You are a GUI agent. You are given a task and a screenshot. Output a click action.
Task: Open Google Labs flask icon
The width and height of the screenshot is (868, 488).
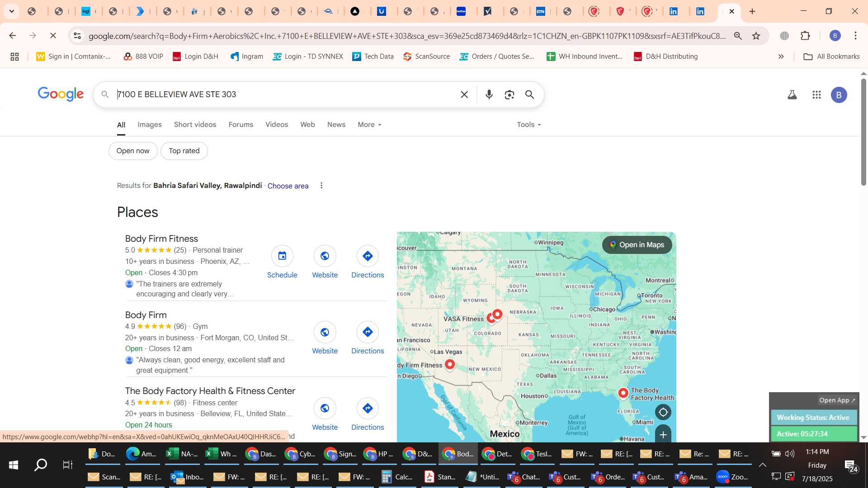click(792, 95)
